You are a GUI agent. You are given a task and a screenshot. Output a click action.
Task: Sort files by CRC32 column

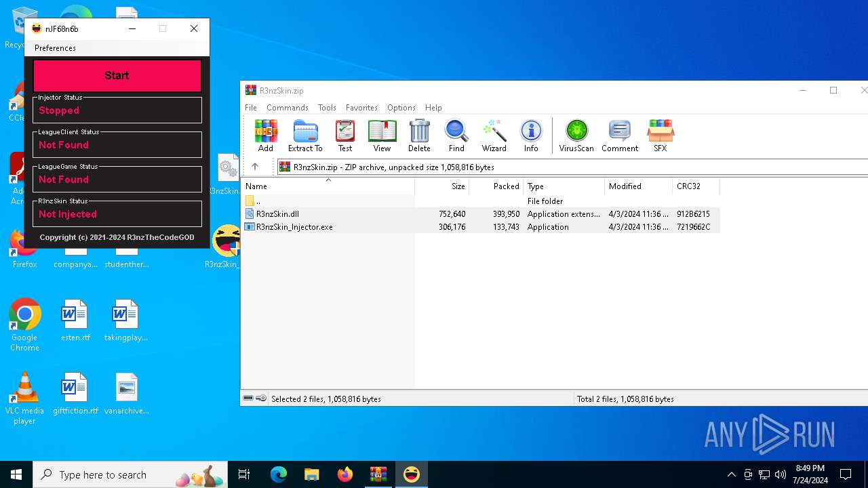[696, 186]
